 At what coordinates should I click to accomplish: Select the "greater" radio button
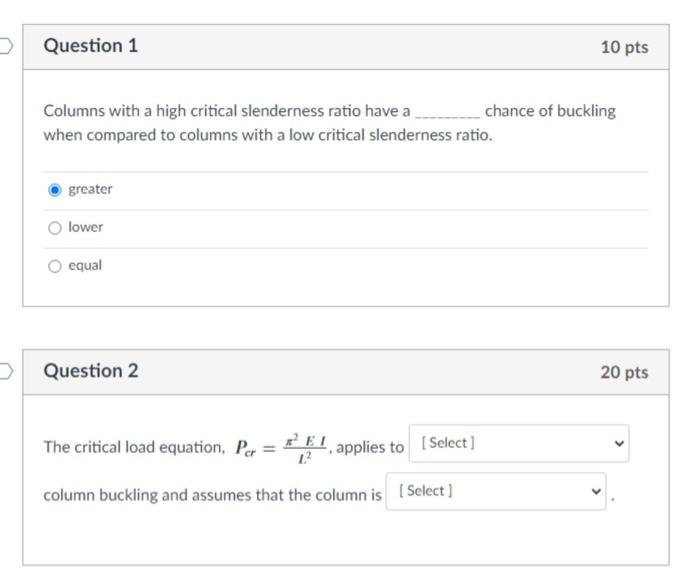pyautogui.click(x=54, y=190)
